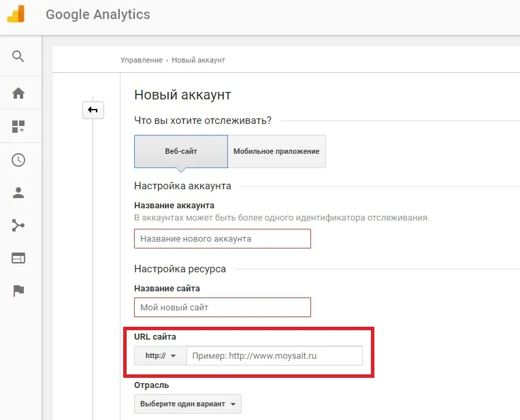The width and height of the screenshot is (520, 420).
Task: Click the Настройка аккаунта section heading
Action: 182,186
